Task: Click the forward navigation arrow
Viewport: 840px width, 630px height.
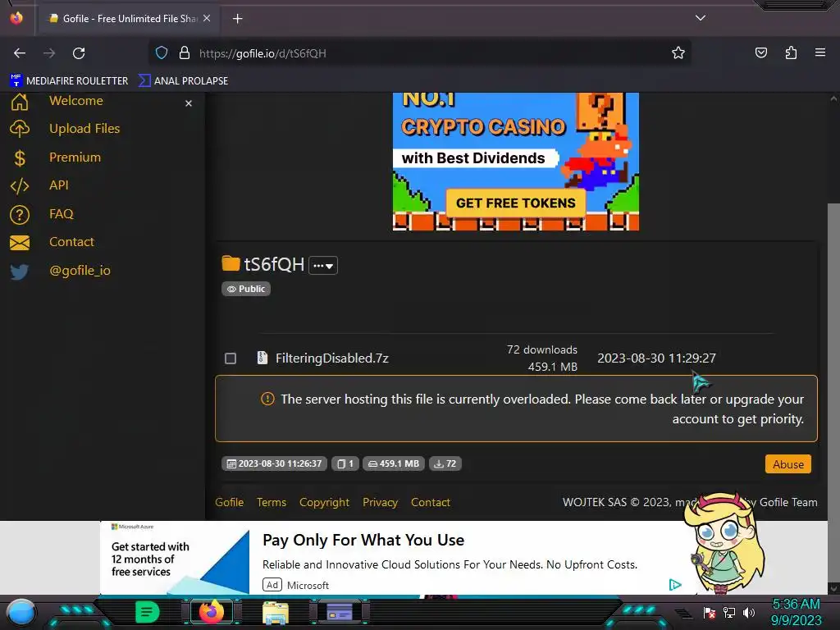Action: click(49, 53)
